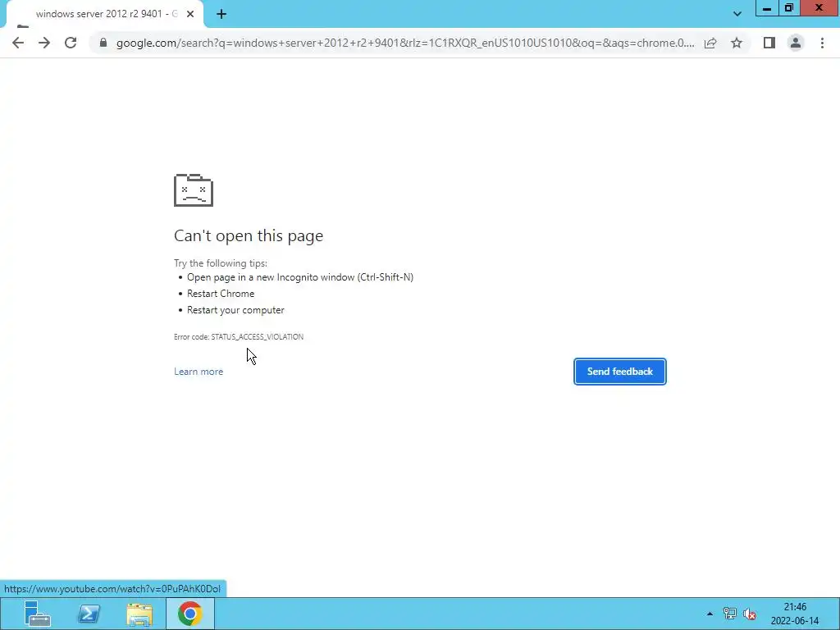Open a new tab with the plus button
This screenshot has height=630, width=840.
point(221,14)
